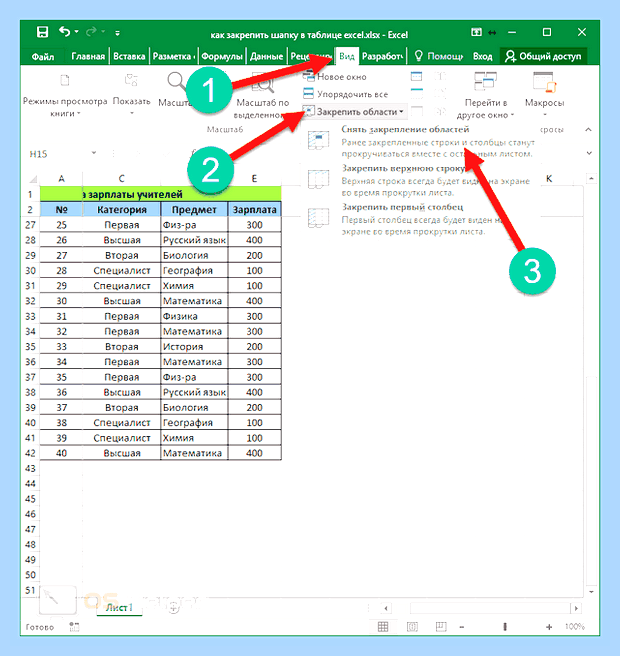Screen dimensions: 620x656
Task: Select row 30 header
Action: [x=30, y=271]
